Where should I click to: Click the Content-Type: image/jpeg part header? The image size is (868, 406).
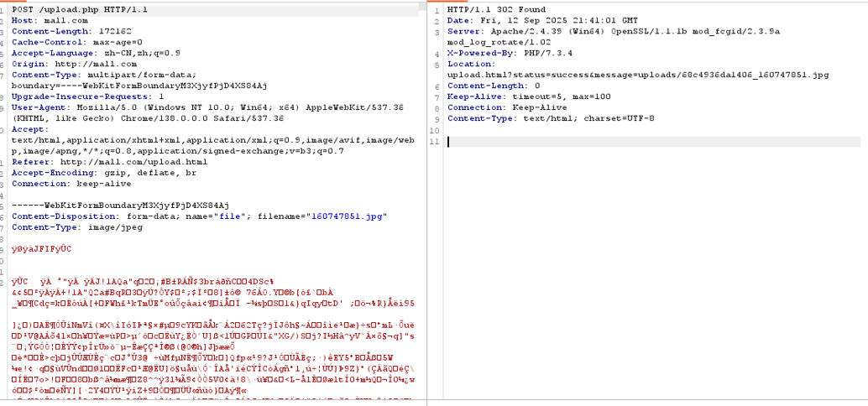click(77, 227)
